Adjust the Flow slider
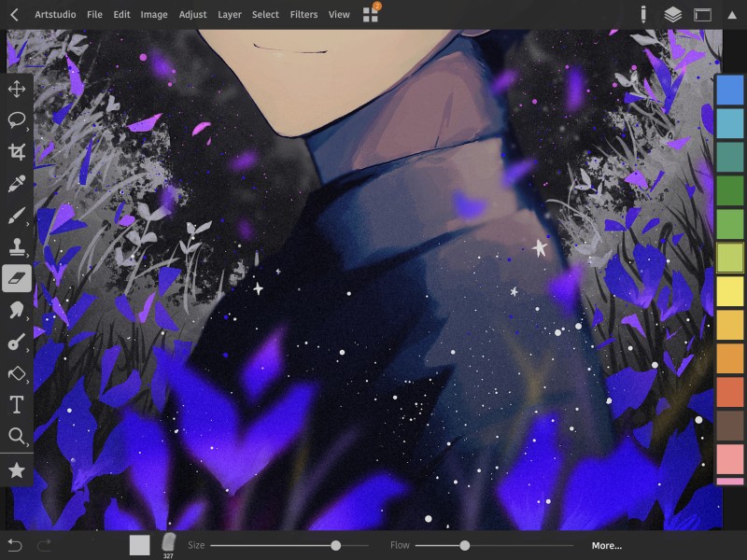 tap(494, 546)
